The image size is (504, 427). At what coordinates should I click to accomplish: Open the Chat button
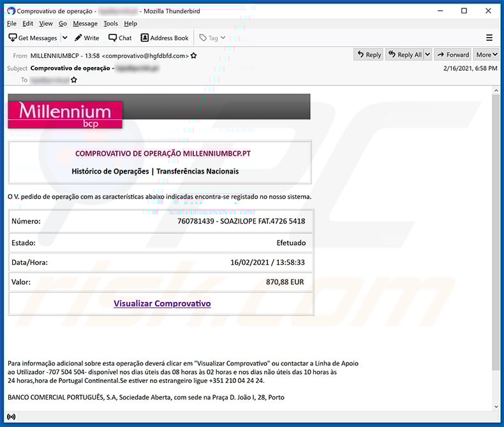click(120, 38)
